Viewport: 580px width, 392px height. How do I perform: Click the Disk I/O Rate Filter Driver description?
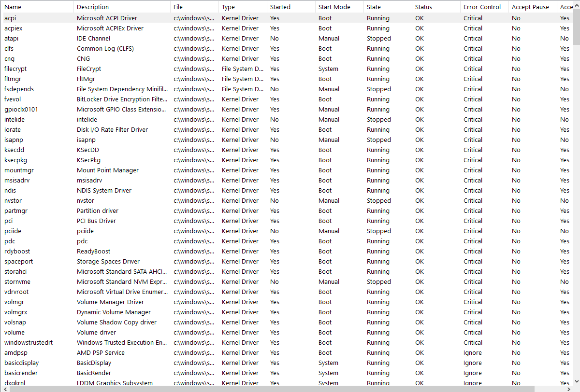tap(113, 129)
